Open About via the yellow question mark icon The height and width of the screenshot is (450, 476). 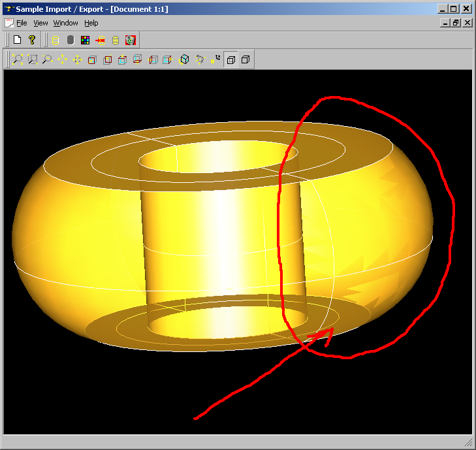point(31,40)
